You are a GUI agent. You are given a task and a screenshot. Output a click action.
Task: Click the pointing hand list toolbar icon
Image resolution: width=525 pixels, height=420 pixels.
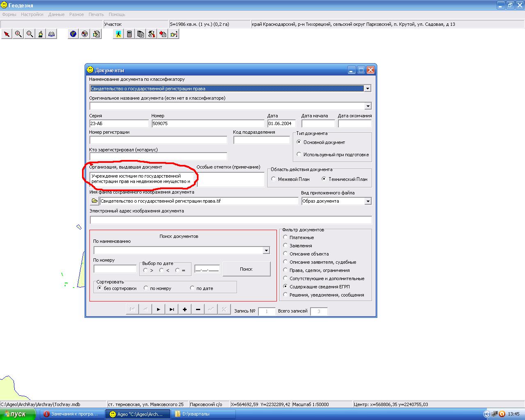173,34
